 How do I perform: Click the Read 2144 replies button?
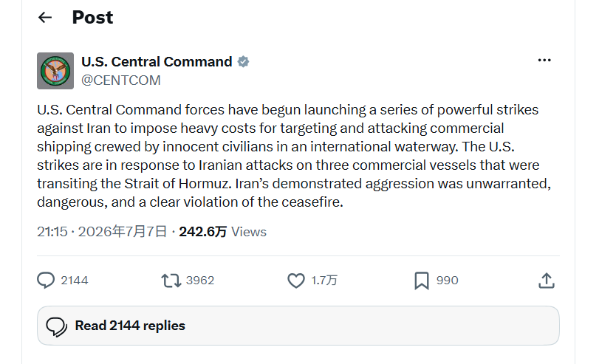point(298,326)
